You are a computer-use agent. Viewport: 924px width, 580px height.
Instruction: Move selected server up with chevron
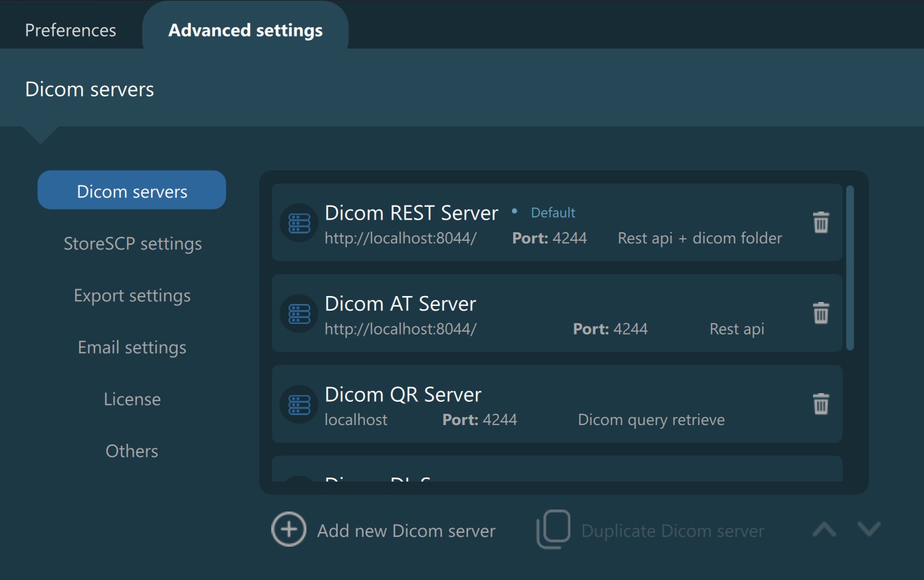pyautogui.click(x=824, y=529)
